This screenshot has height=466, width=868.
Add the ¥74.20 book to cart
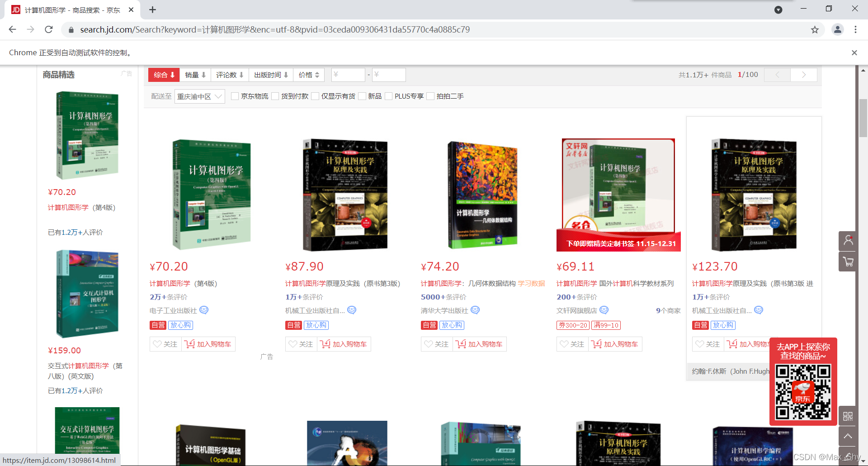tap(480, 344)
